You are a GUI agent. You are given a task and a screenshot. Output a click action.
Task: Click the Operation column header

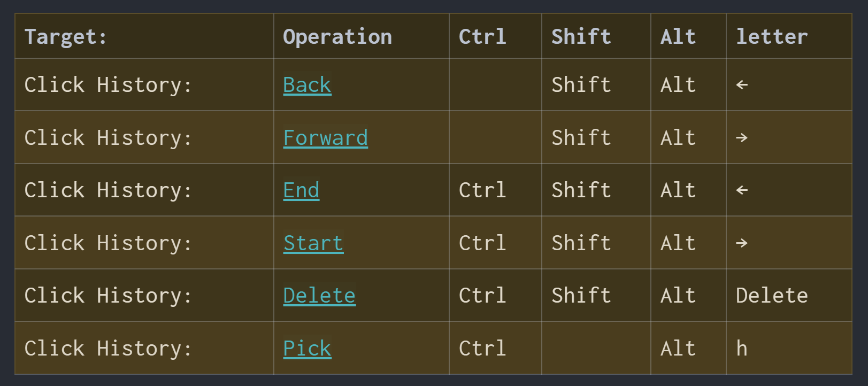pos(337,37)
